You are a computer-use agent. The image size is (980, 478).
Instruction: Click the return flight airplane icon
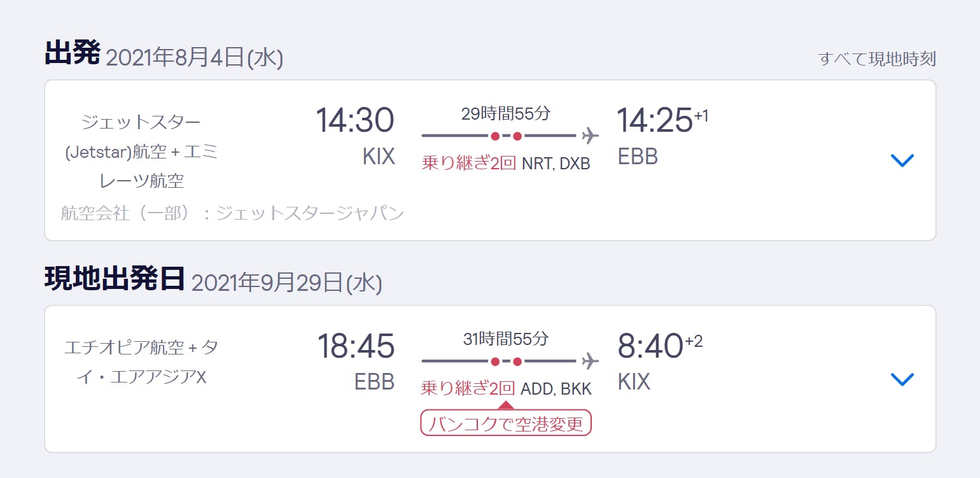pyautogui.click(x=590, y=361)
